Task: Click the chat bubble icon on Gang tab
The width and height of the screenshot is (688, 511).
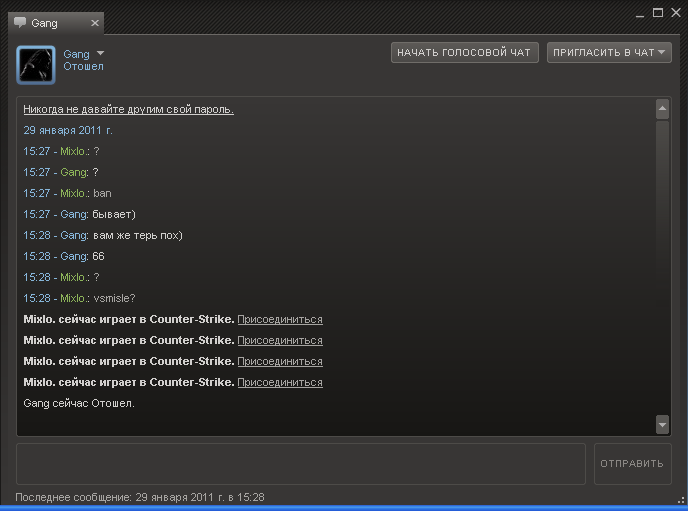Action: [x=20, y=23]
